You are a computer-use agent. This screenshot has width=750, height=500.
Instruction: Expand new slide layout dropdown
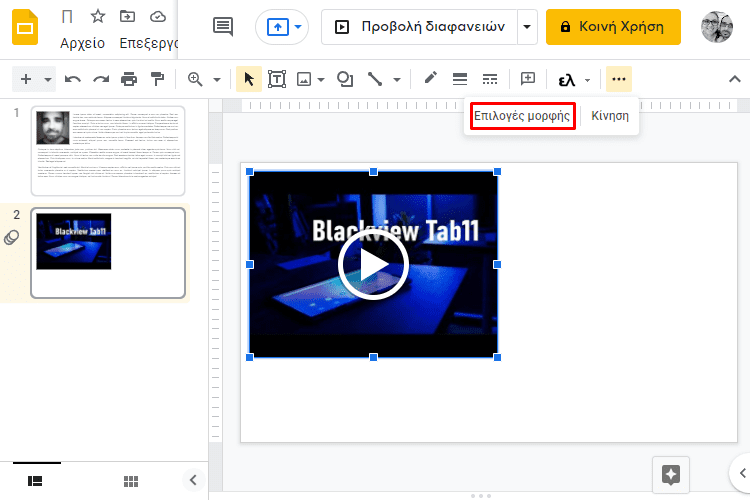[x=48, y=79]
